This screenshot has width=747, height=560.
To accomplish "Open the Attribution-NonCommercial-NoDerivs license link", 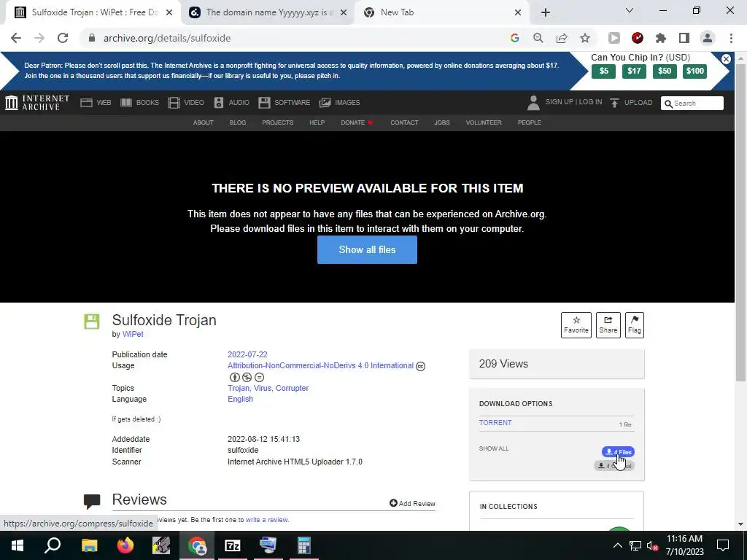I will 320,366.
